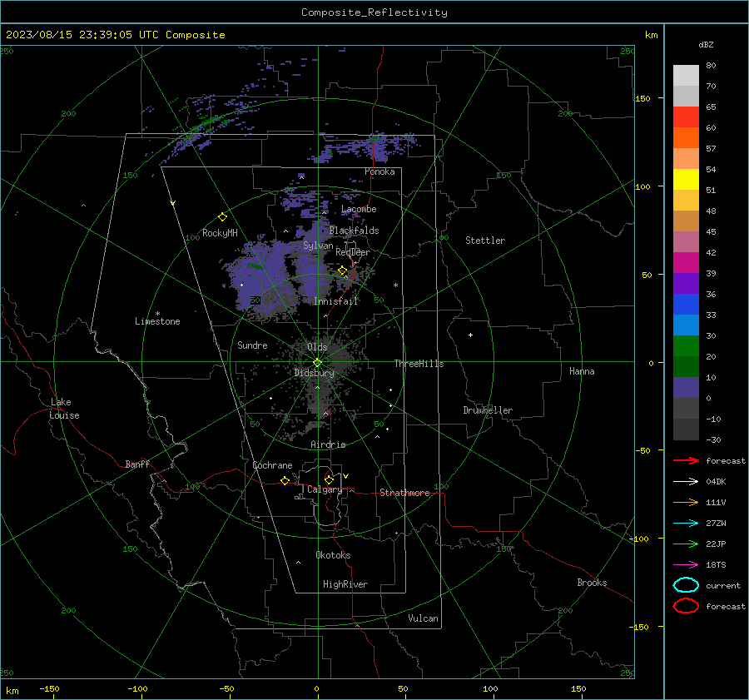The image size is (749, 700).
Task: Click the yellow diamond marker near RockyMH
Action: [222, 217]
